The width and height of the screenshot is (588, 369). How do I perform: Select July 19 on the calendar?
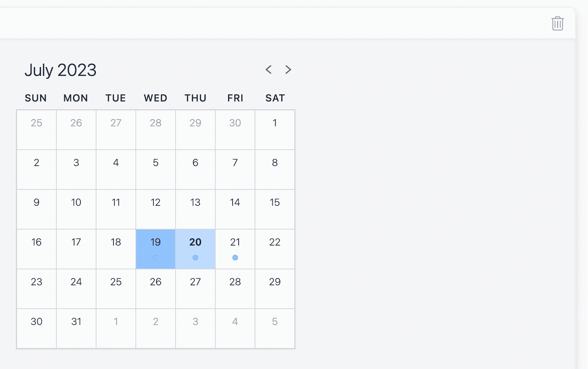[156, 249]
